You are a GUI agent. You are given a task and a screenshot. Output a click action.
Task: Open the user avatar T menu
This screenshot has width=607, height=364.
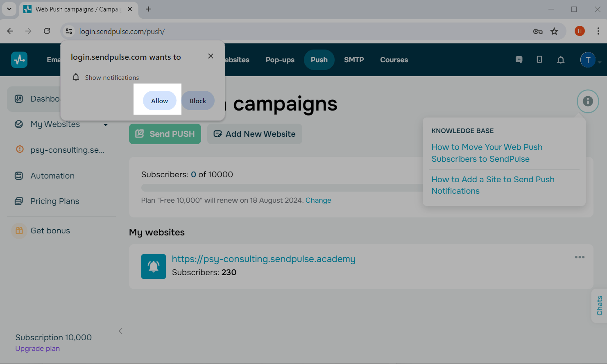pyautogui.click(x=588, y=60)
